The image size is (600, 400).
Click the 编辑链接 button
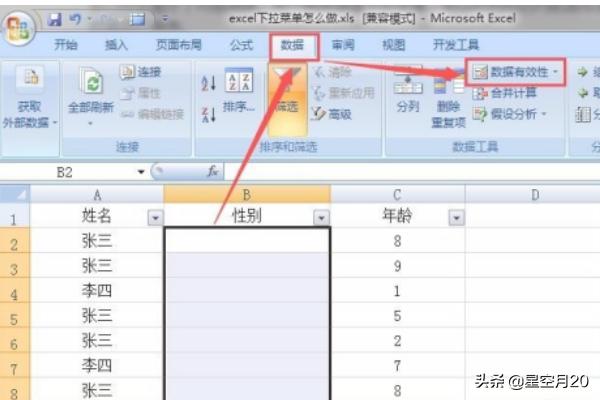152,114
